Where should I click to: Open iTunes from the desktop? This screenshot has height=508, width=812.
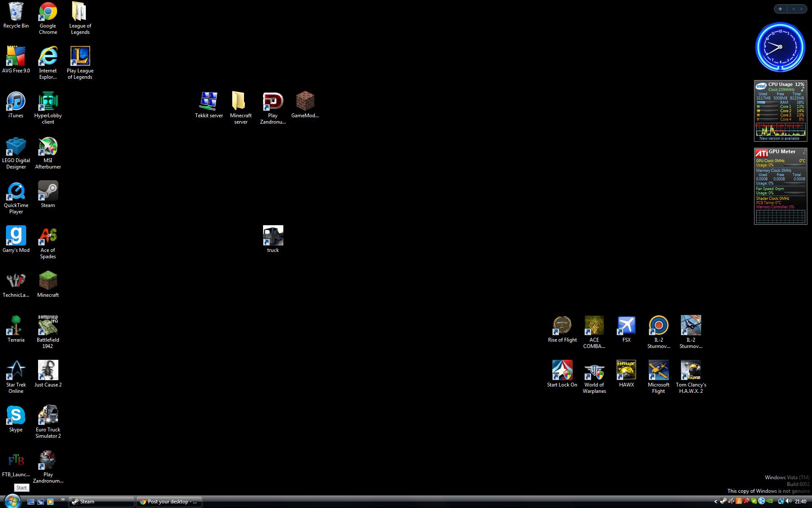pos(16,105)
